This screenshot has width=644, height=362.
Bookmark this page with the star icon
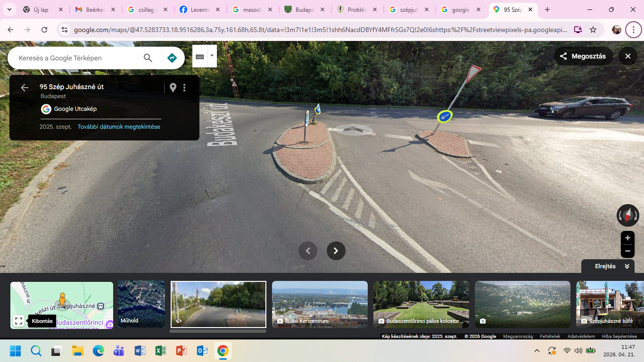593,30
